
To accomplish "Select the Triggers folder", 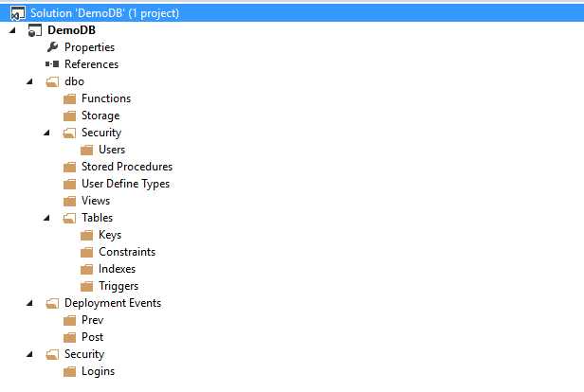I will click(119, 286).
